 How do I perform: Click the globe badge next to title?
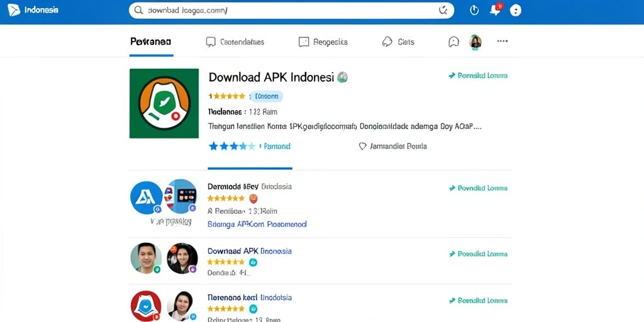click(343, 77)
